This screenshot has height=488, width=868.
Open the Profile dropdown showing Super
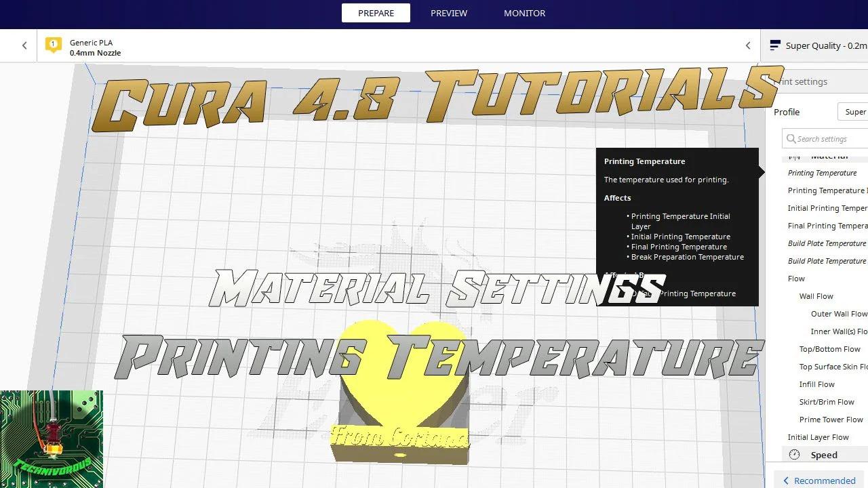coord(855,111)
